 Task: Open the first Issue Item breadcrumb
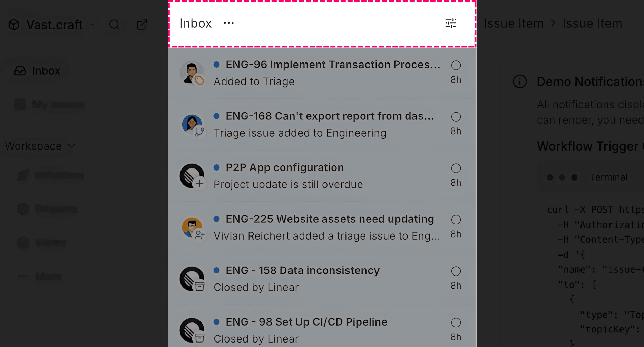click(x=514, y=23)
